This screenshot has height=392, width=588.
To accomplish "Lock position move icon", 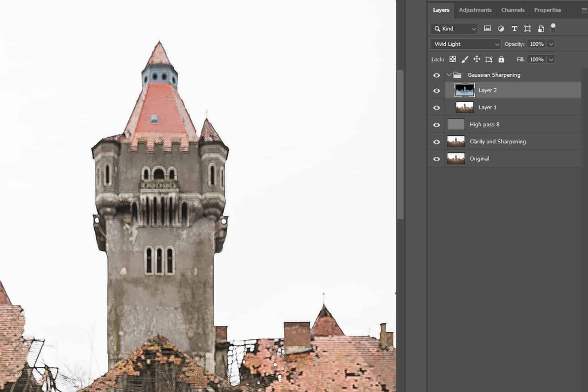I will pyautogui.click(x=476, y=59).
